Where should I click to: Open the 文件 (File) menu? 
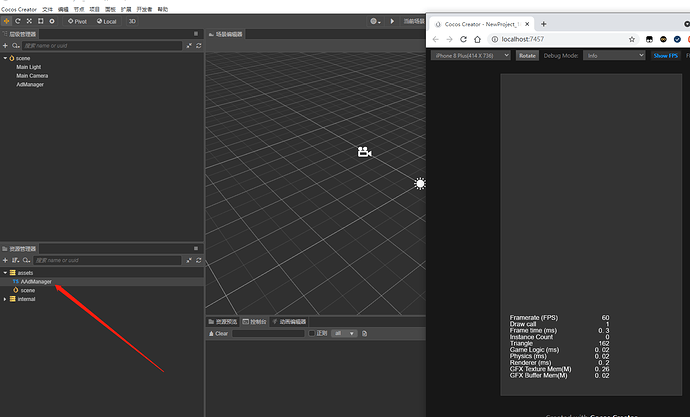click(48, 9)
